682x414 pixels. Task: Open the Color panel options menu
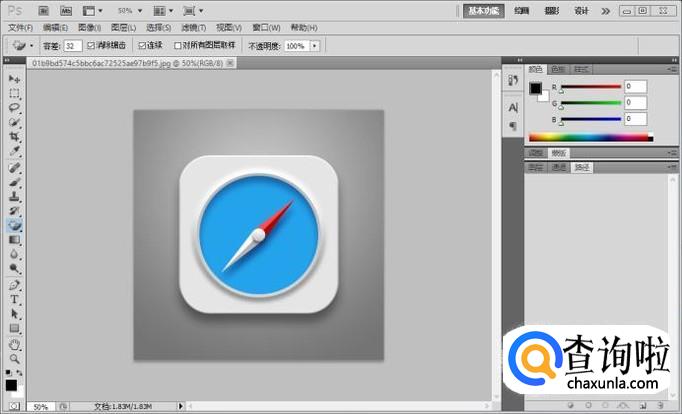[672, 69]
